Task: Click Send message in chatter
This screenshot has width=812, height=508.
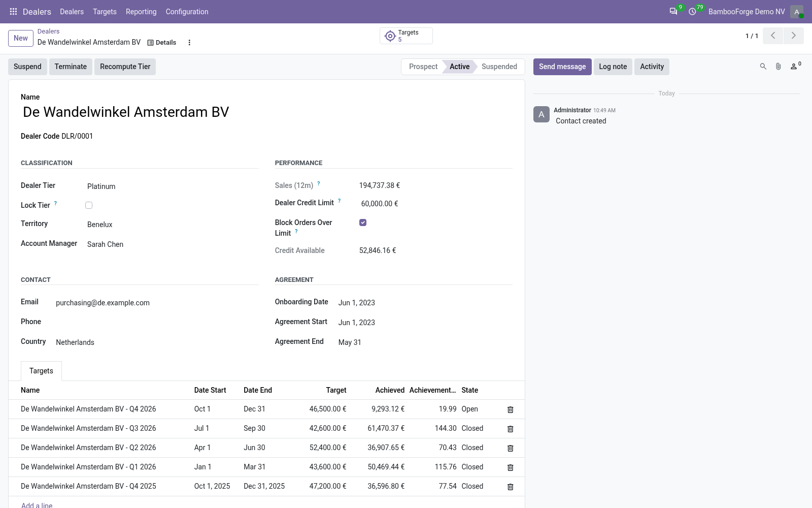Action: [x=562, y=67]
